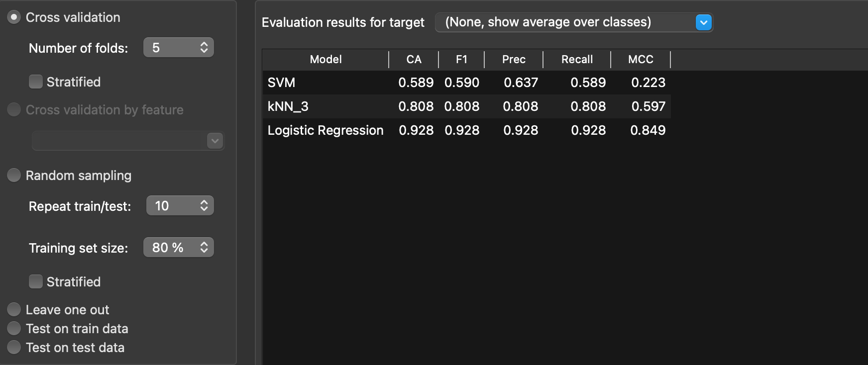Select the Logistic Regression row

[x=325, y=130]
